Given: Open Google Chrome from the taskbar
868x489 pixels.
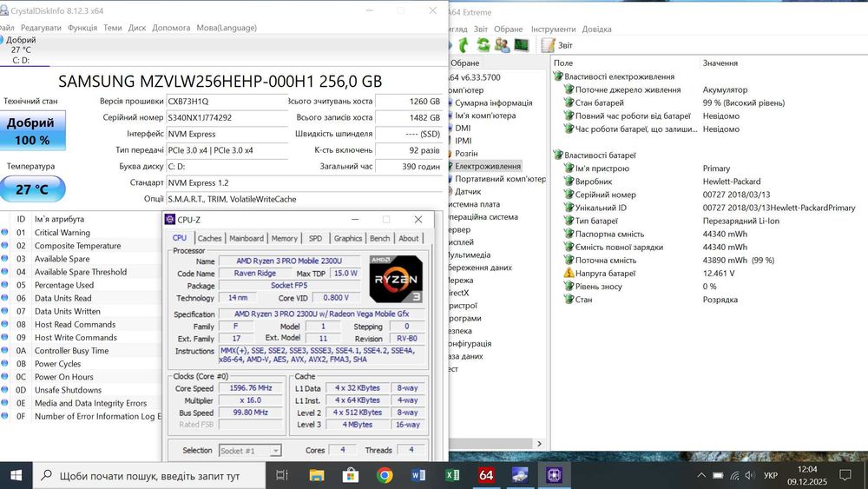Looking at the screenshot, I should (x=385, y=475).
